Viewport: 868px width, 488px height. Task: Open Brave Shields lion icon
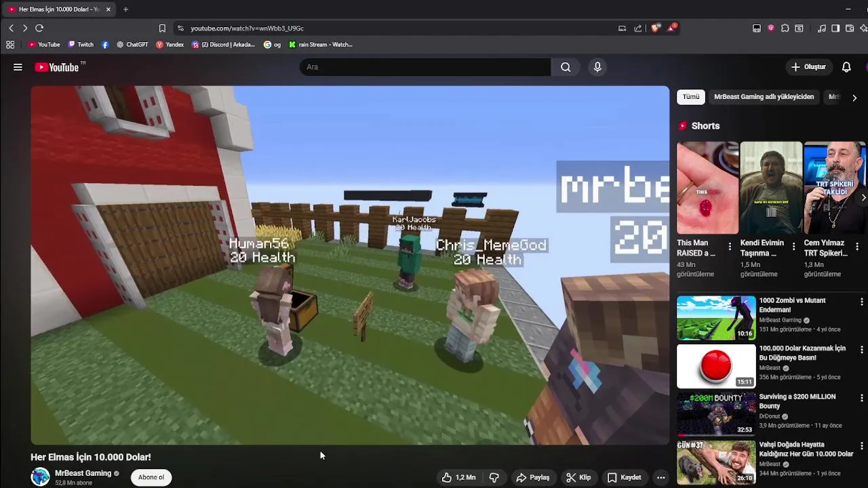pyautogui.click(x=655, y=28)
